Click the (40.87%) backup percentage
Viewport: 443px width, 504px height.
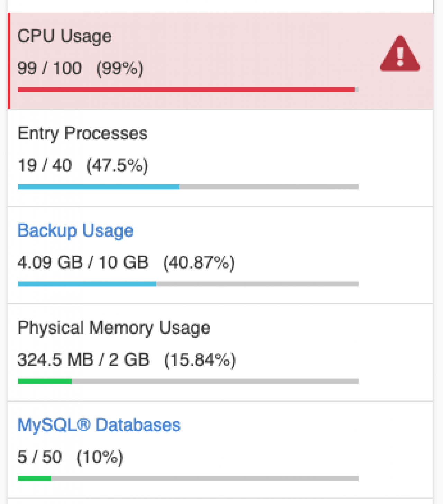tap(199, 263)
